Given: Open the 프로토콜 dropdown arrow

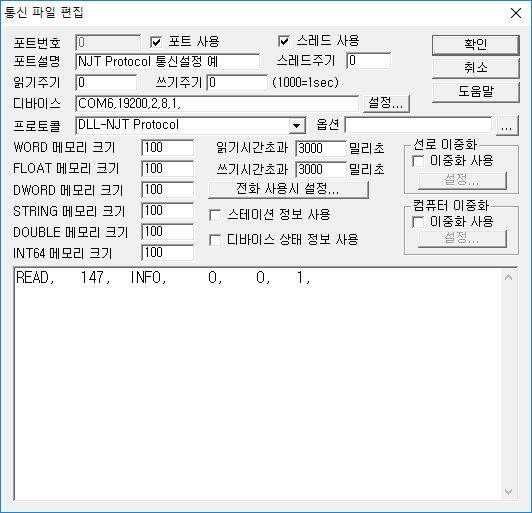Looking at the screenshot, I should 297,126.
